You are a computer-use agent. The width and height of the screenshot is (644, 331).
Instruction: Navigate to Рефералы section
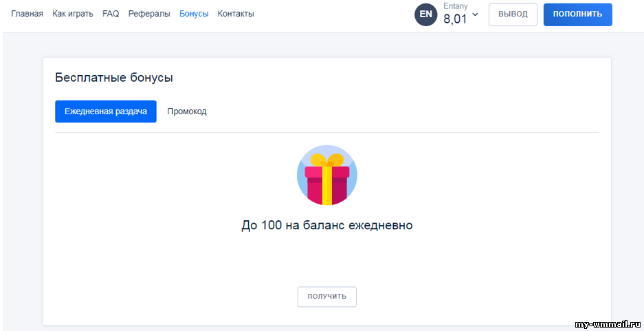tap(149, 14)
